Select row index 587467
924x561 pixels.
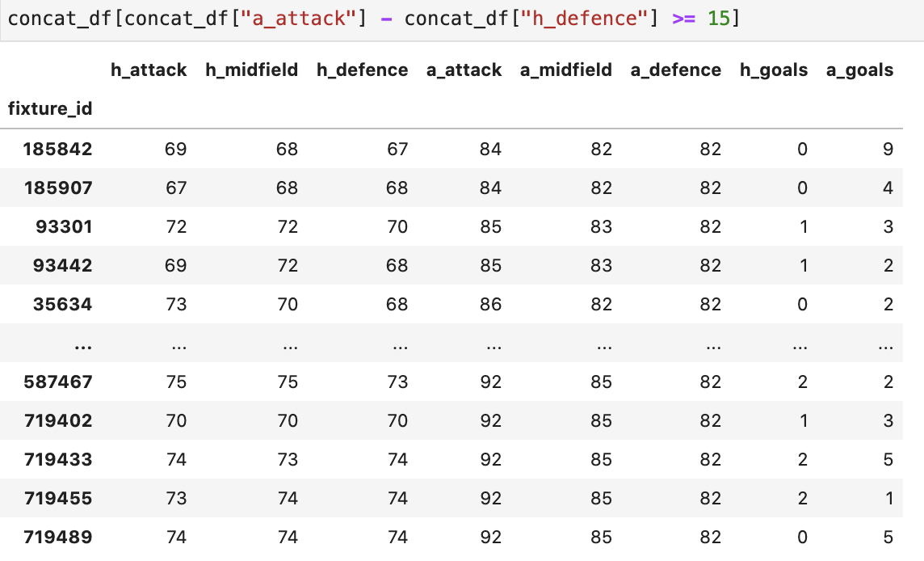tap(58, 382)
